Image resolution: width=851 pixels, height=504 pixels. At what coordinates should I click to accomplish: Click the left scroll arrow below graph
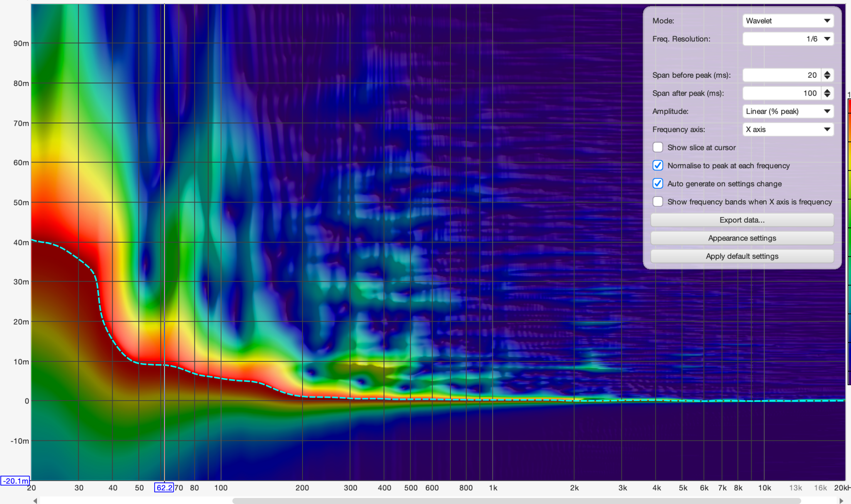[x=35, y=501]
